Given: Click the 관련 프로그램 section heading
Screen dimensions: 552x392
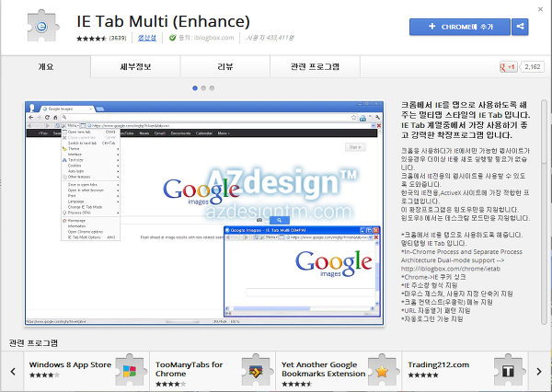Looking at the screenshot, I should (33, 342).
